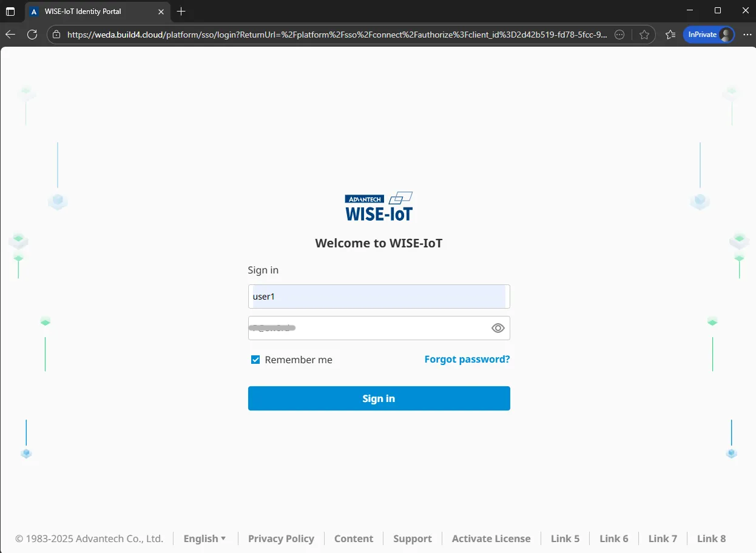This screenshot has height=553, width=756.
Task: Open browser settings and more menu
Action: [x=747, y=35]
